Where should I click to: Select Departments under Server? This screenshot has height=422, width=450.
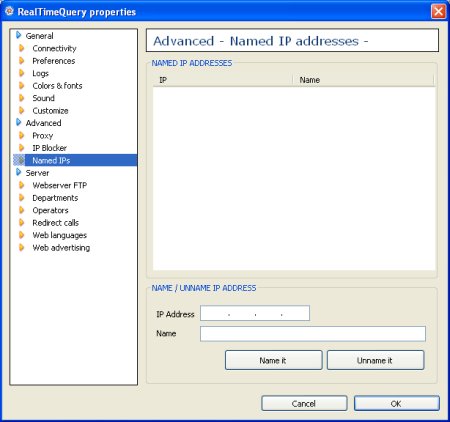tap(55, 198)
